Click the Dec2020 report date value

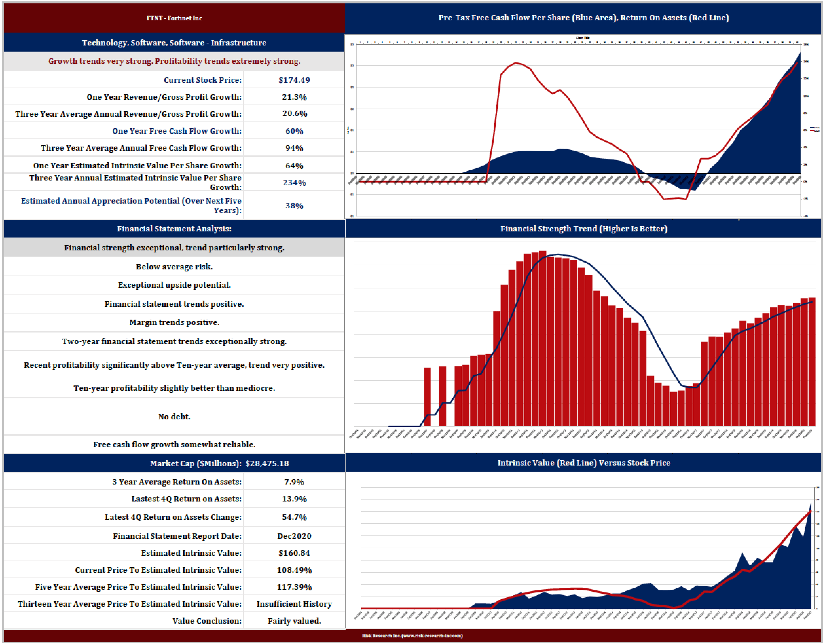294,536
